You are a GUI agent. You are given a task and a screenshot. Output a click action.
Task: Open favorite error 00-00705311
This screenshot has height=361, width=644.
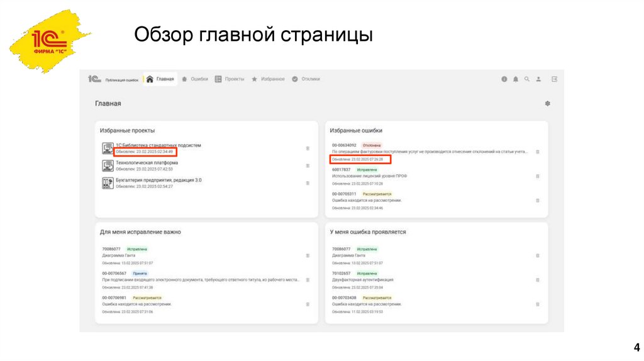[x=344, y=194]
